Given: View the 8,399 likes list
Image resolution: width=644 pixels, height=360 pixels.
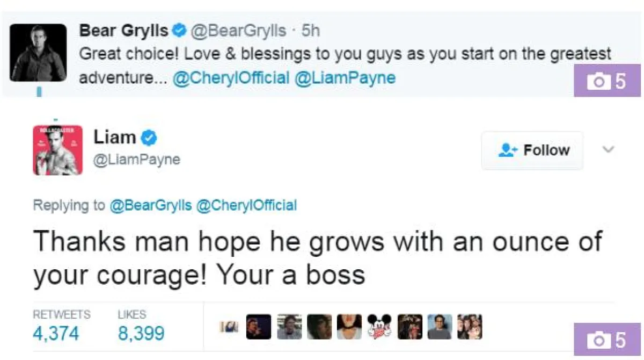Looking at the screenshot, I should (141, 333).
